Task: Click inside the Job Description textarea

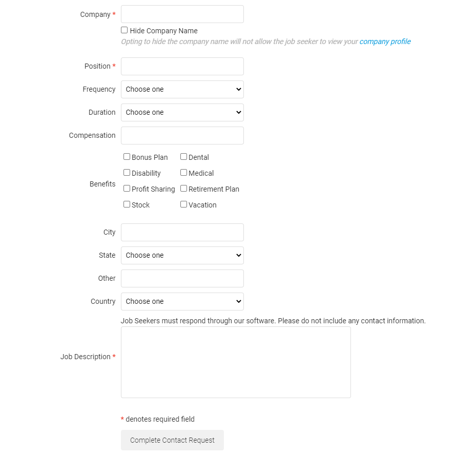Action: coord(236,362)
